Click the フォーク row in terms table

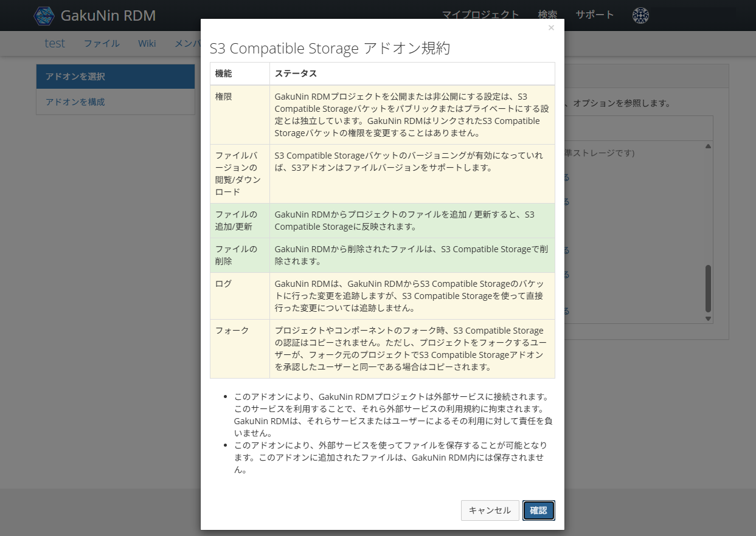(382, 349)
